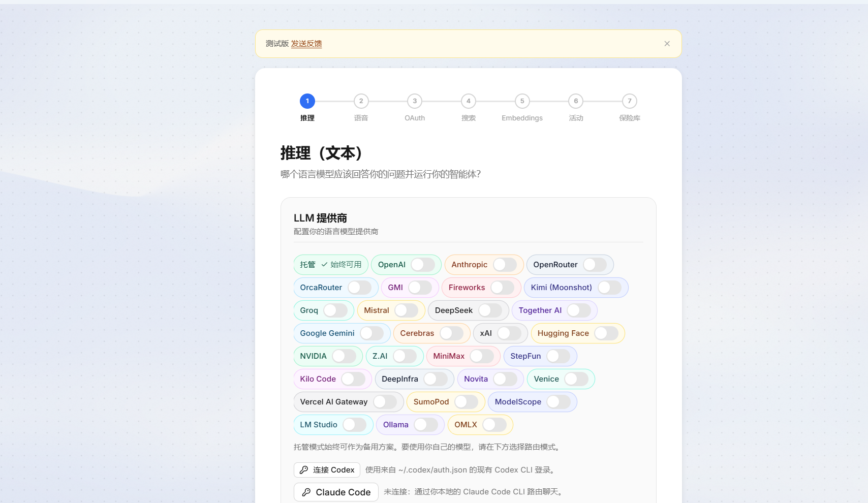
Task: Toggle the GMI provider switch
Action: (420, 288)
